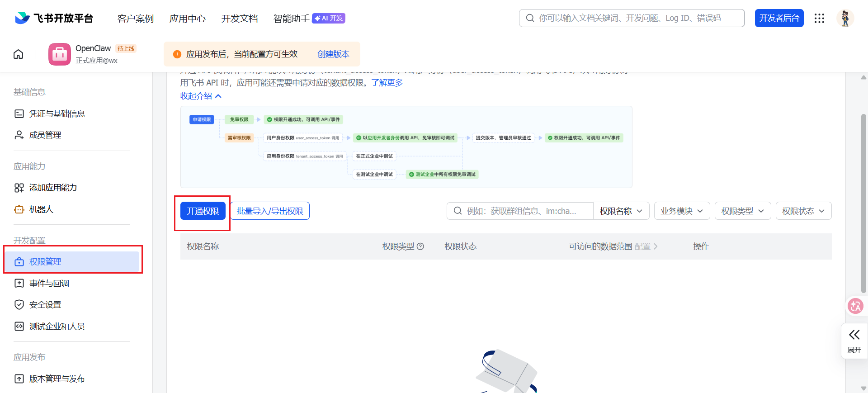Open 开发文档 in the top navigation
868x393 pixels.
point(239,19)
